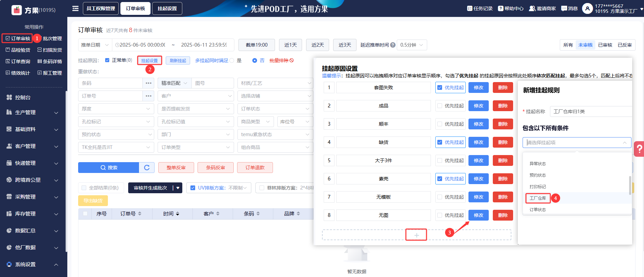Click the 快递管理 sidebar icon
The height and width of the screenshot is (277, 644).
9,163
